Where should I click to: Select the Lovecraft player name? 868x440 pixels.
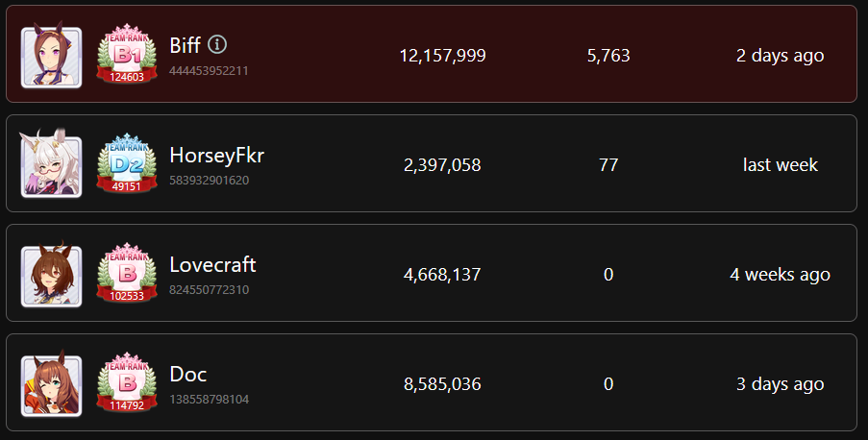(x=212, y=264)
